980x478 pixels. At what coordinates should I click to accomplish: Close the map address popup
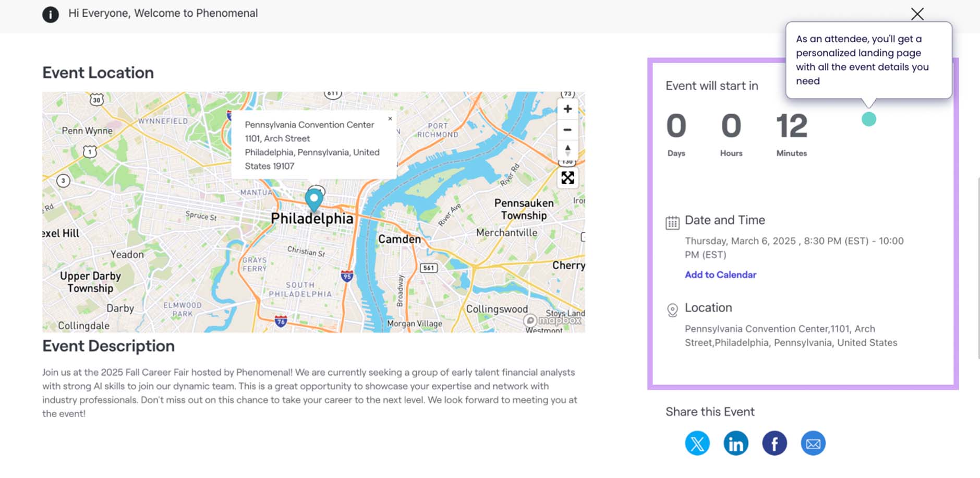coord(390,118)
